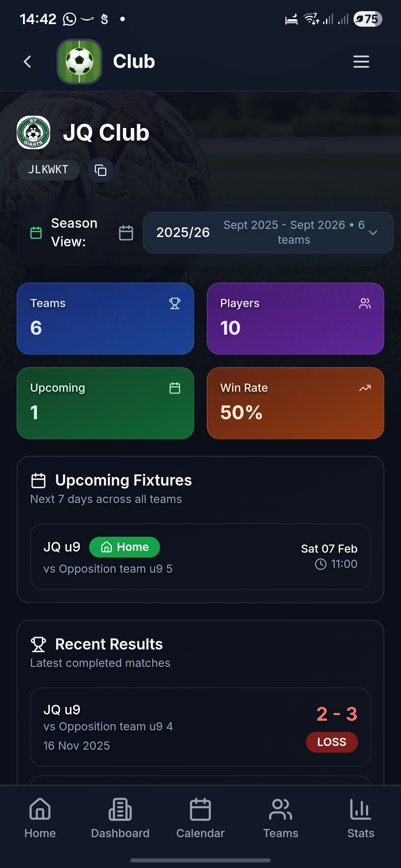The width and height of the screenshot is (401, 868).
Task: Tap the calendar icon on Upcoming card
Action: click(175, 388)
